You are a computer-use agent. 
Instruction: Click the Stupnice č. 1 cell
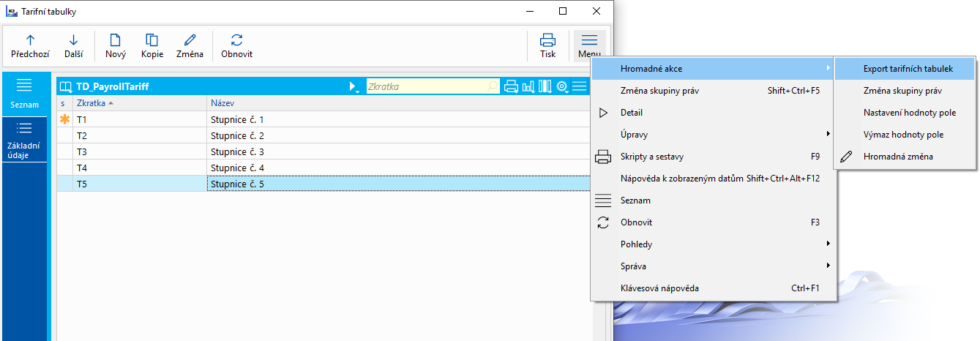click(399, 119)
